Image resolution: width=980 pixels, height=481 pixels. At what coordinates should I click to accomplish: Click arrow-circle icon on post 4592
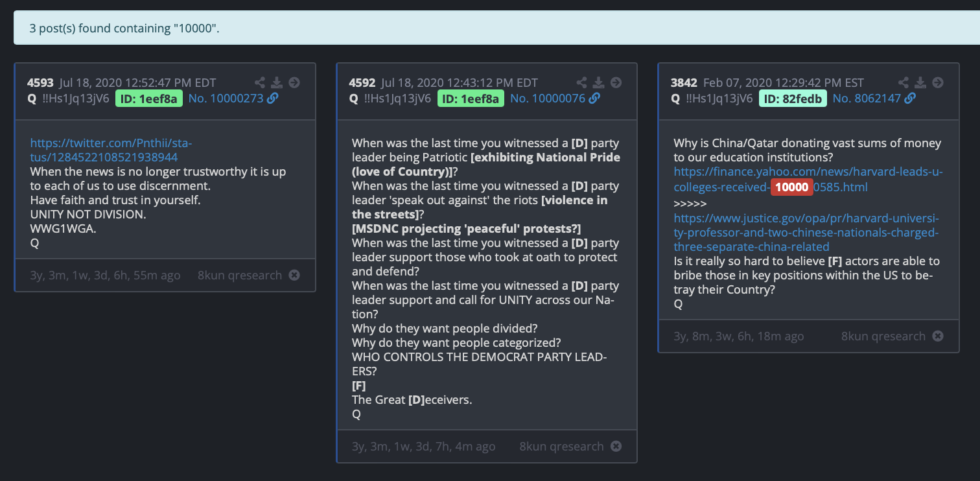pyautogui.click(x=616, y=82)
